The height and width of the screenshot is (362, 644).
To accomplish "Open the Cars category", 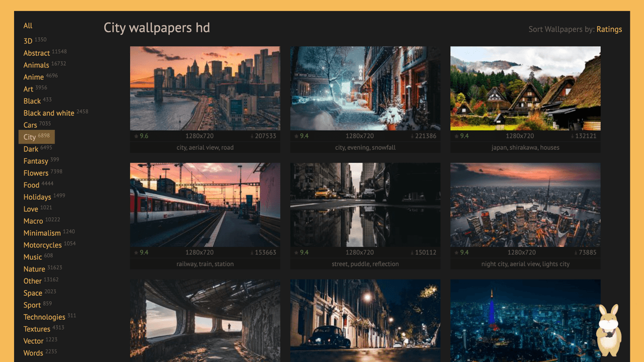I will point(31,125).
